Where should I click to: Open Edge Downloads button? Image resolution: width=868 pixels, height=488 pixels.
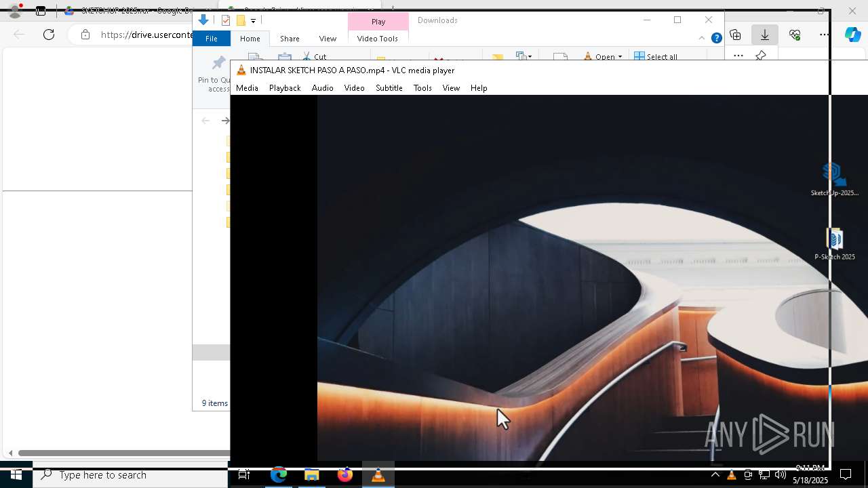(x=765, y=35)
